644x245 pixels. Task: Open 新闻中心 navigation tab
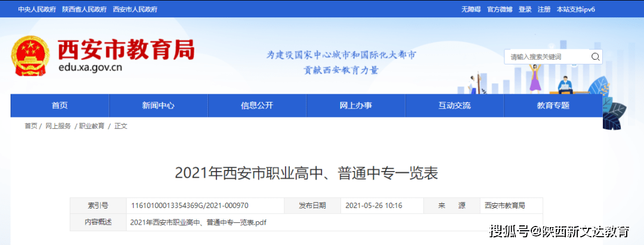click(159, 106)
